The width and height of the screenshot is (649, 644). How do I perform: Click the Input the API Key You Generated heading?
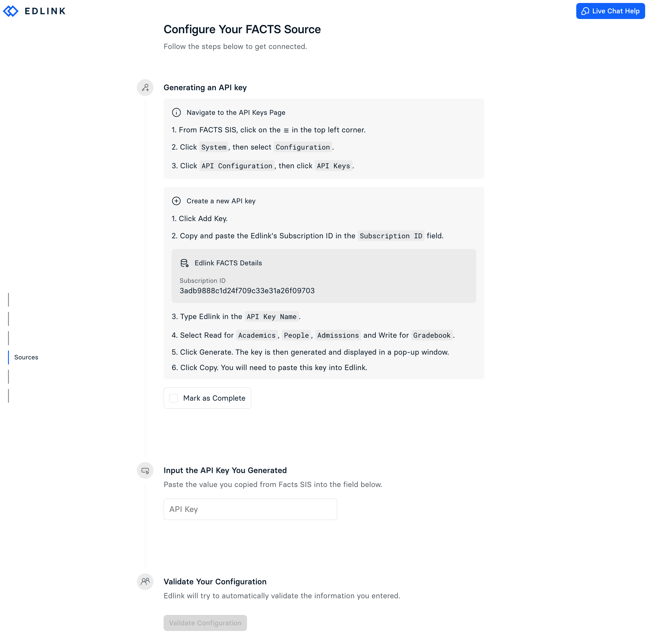point(225,470)
